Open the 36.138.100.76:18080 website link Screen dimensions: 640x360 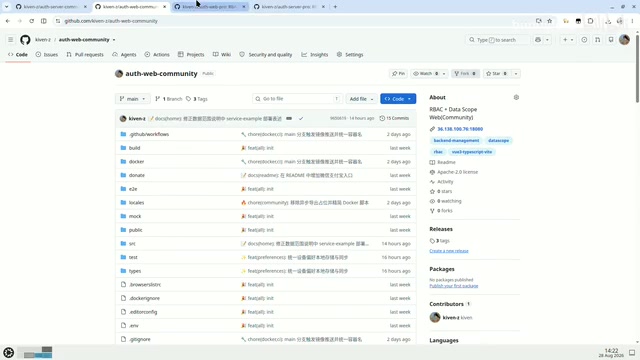(x=460, y=129)
